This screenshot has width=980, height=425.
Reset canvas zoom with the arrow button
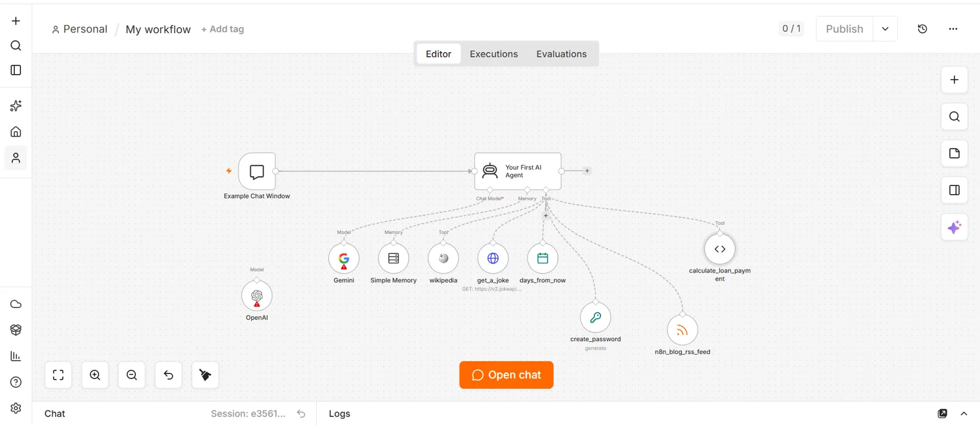coord(168,375)
